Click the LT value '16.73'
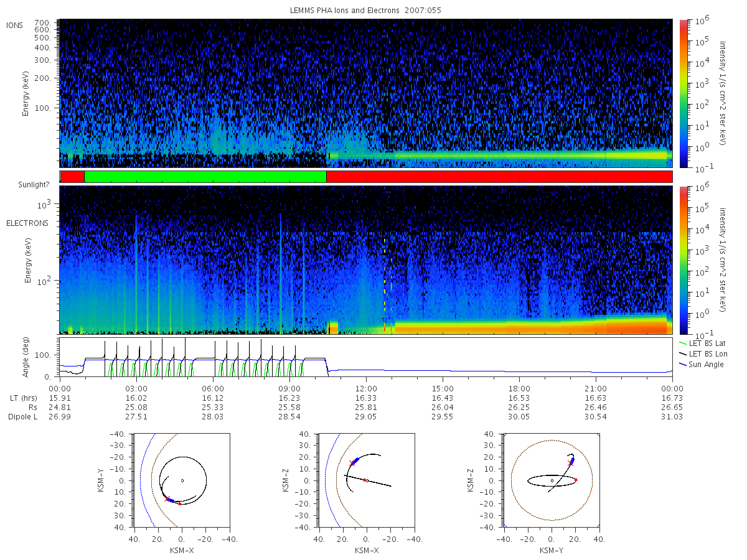 (x=672, y=398)
